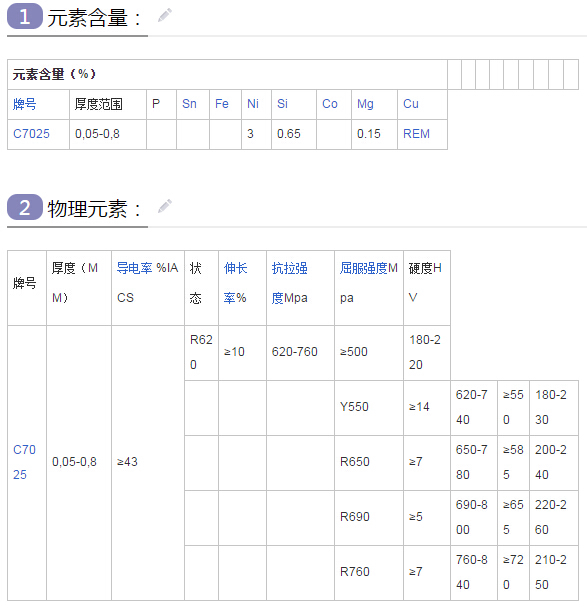Select the ≥720 cell
The width and height of the screenshot is (587, 608).
[513, 572]
